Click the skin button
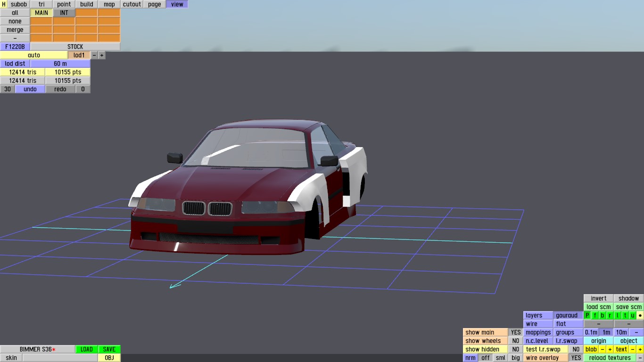644x362 pixels. click(11, 358)
